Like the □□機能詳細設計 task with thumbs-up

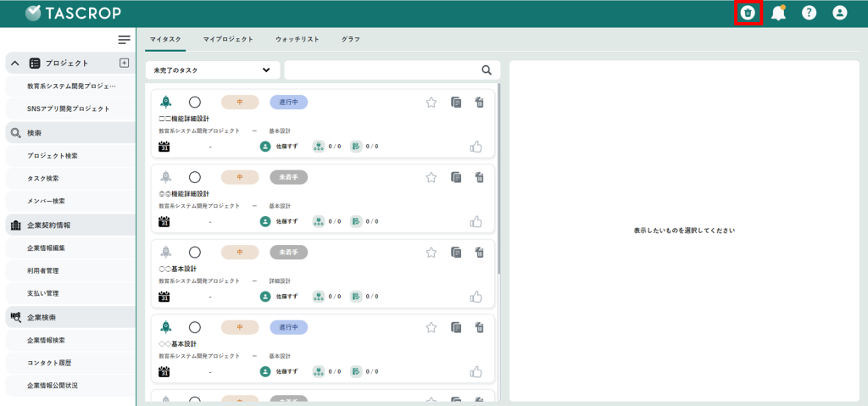[476, 147]
